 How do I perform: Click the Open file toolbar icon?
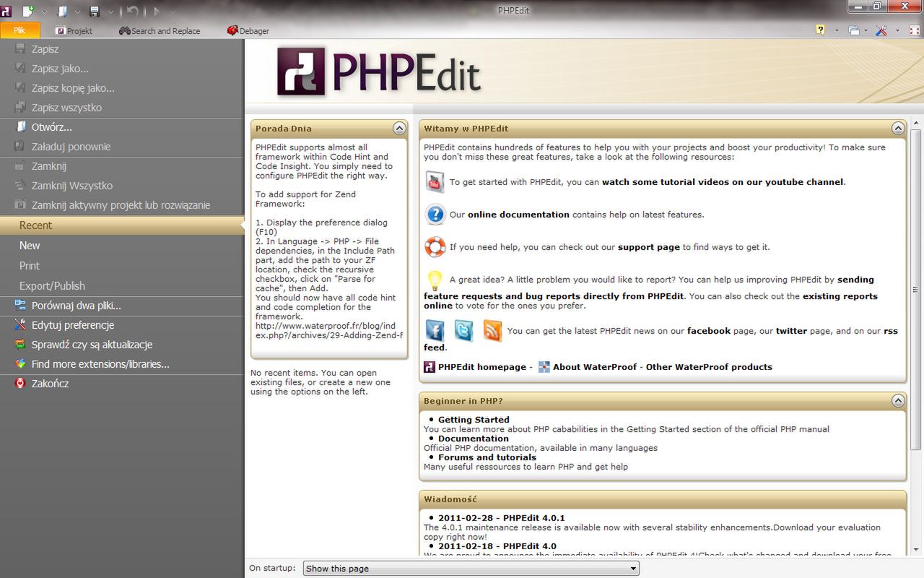(62, 11)
